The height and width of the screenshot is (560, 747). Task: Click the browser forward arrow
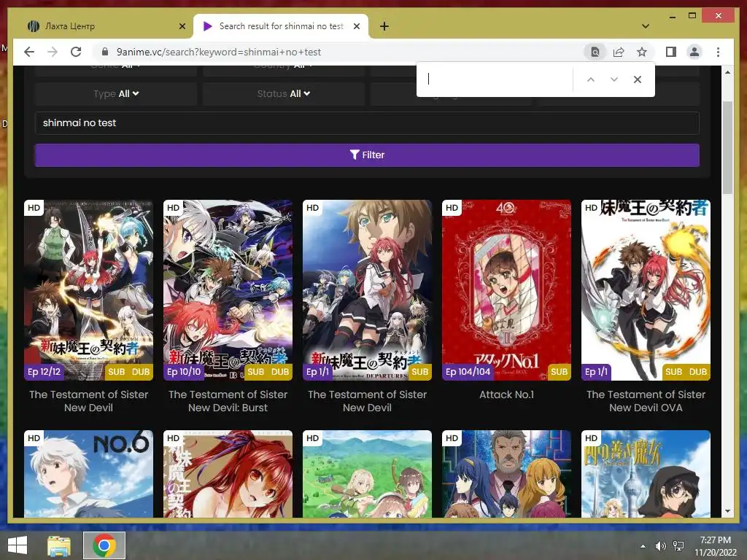[53, 52]
